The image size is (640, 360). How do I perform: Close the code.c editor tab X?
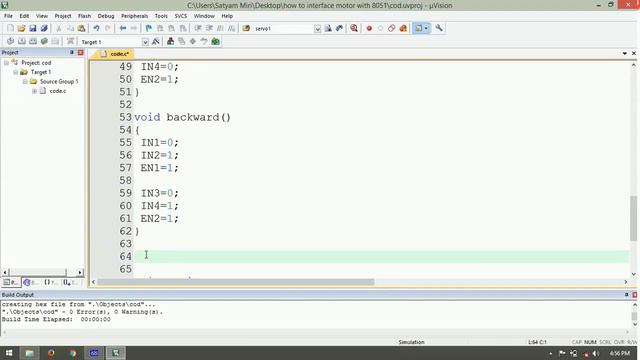(x=634, y=53)
